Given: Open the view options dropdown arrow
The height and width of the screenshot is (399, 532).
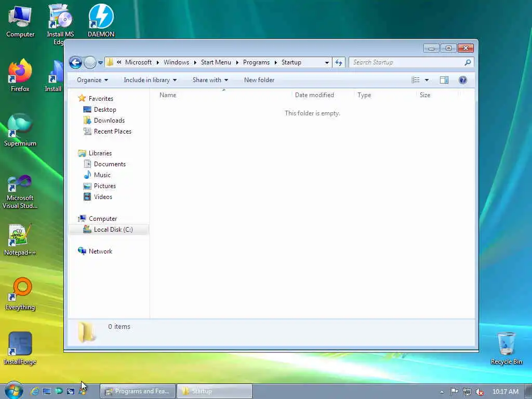Looking at the screenshot, I should (x=427, y=80).
